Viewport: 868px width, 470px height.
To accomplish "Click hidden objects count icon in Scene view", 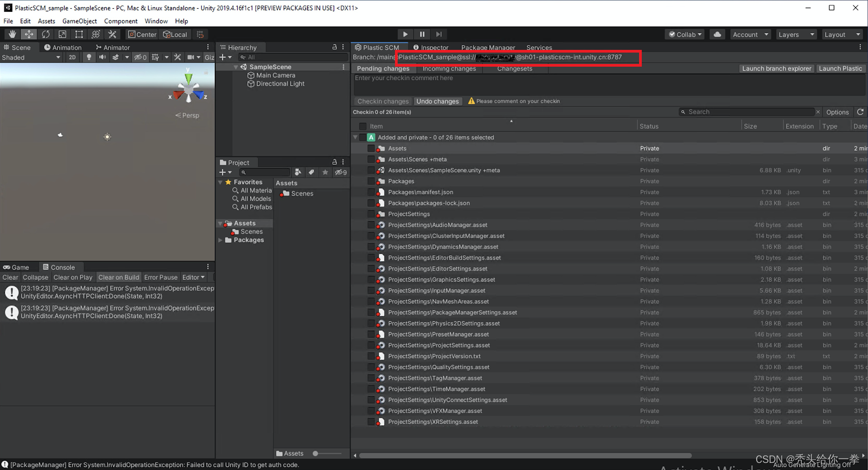I will 141,57.
